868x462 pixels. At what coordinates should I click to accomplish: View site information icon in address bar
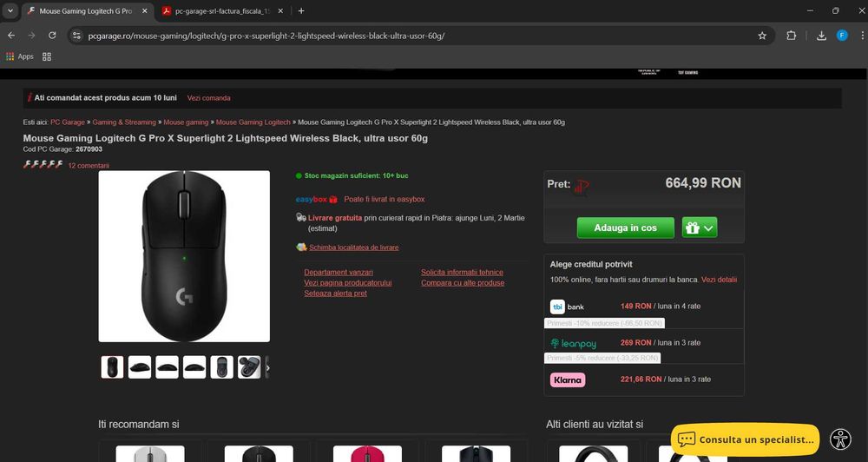77,36
